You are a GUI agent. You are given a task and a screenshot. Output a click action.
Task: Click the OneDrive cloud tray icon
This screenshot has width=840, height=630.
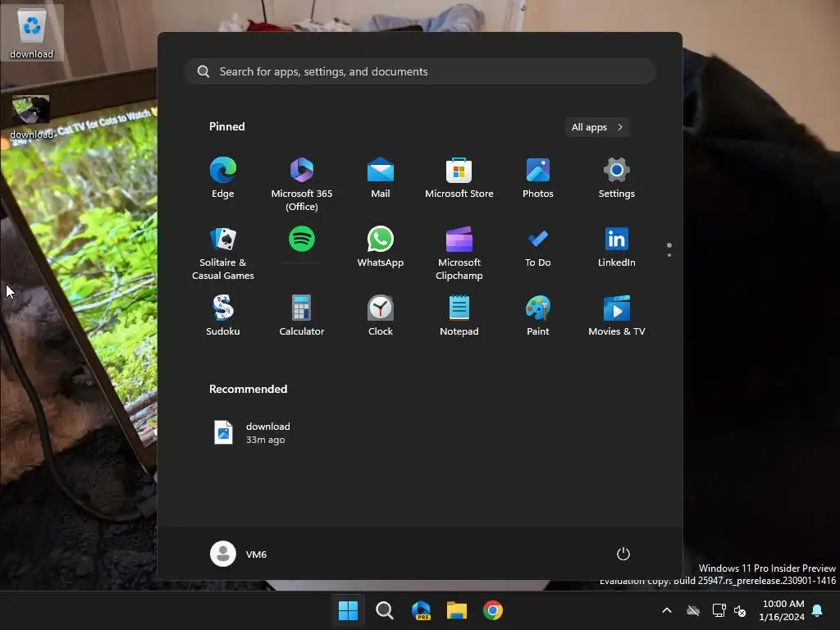[693, 610]
